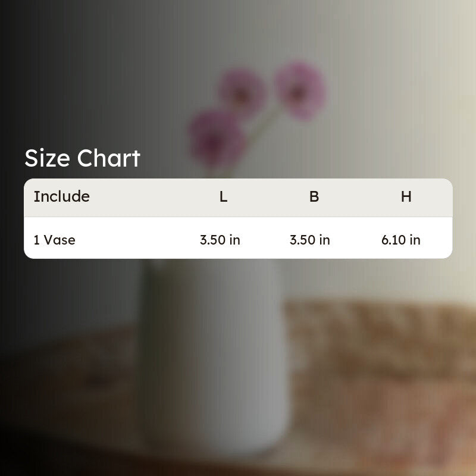Click the B column header
Viewport: 476px width, 476px height.
click(x=314, y=197)
